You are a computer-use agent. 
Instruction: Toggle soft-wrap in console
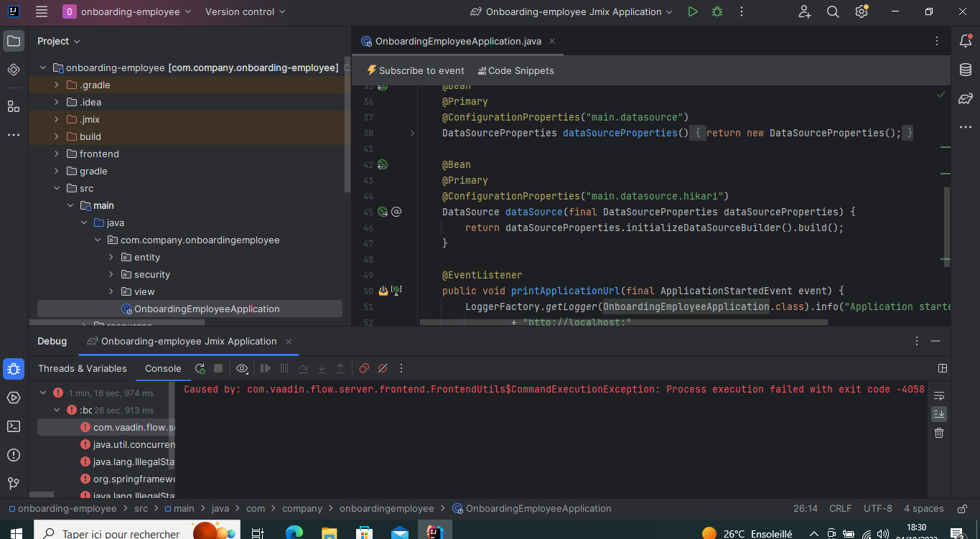coord(939,395)
